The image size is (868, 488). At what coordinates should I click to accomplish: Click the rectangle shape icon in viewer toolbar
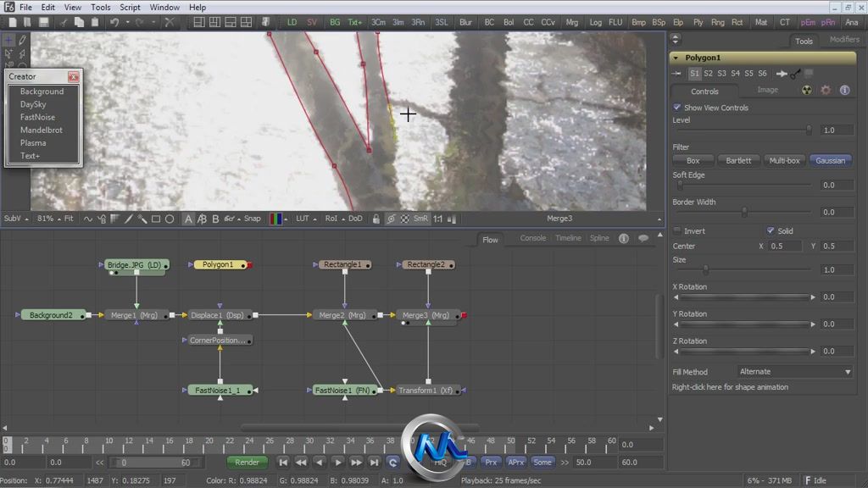[156, 219]
